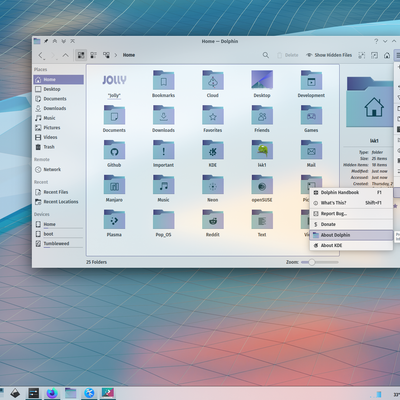Switch to Icons view mode

click(x=81, y=55)
